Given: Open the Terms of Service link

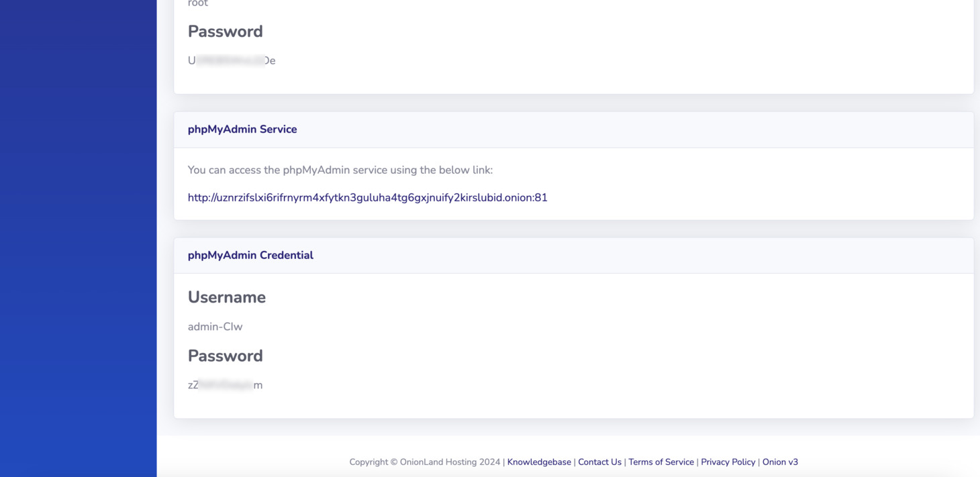Looking at the screenshot, I should click(x=661, y=462).
